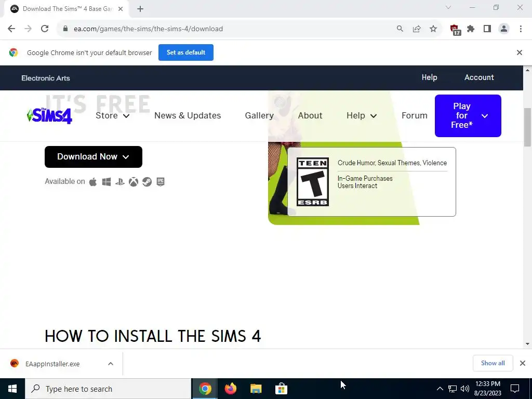Click the ESRB Teen rating badge
532x399 pixels.
pyautogui.click(x=312, y=182)
